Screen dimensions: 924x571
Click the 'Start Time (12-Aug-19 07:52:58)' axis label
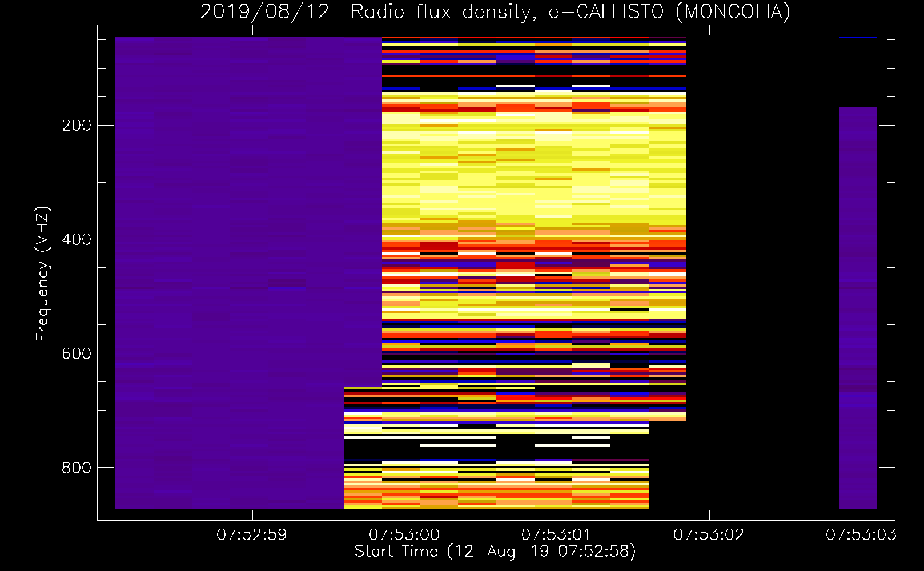click(x=495, y=552)
